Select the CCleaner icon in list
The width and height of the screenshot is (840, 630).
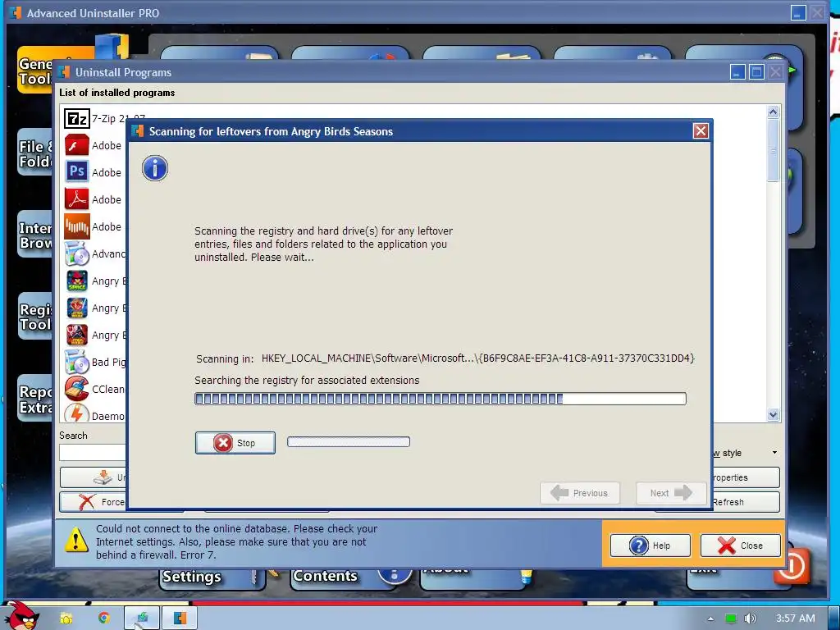point(76,389)
